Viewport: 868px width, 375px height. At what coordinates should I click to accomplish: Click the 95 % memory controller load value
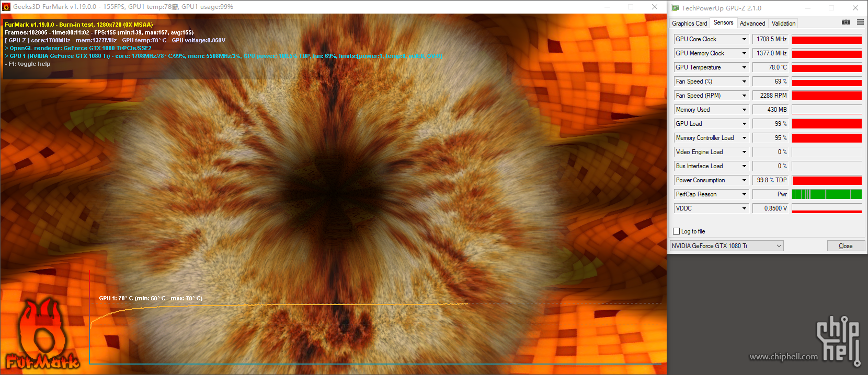pos(771,138)
